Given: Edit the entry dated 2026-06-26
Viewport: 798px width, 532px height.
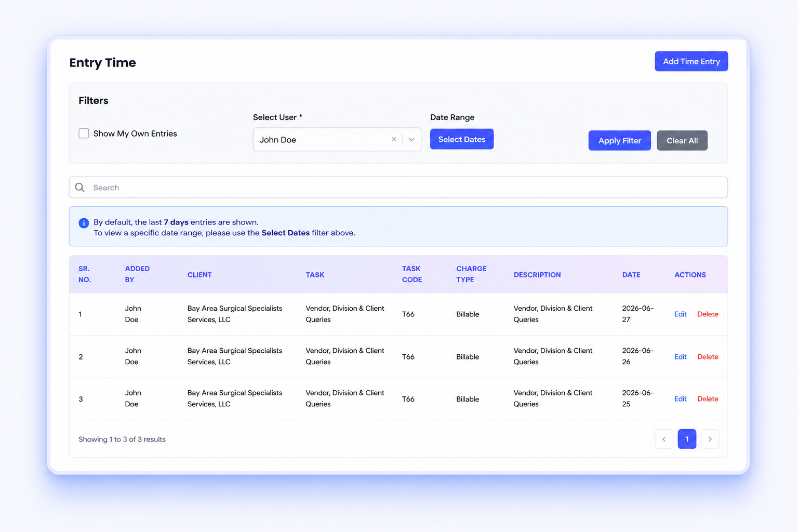Looking at the screenshot, I should pos(680,357).
